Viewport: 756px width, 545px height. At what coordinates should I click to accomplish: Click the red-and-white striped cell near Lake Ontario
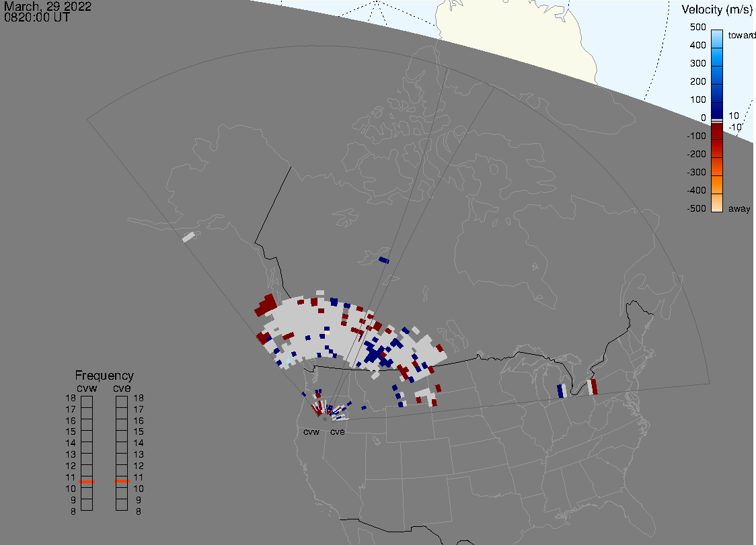592,387
